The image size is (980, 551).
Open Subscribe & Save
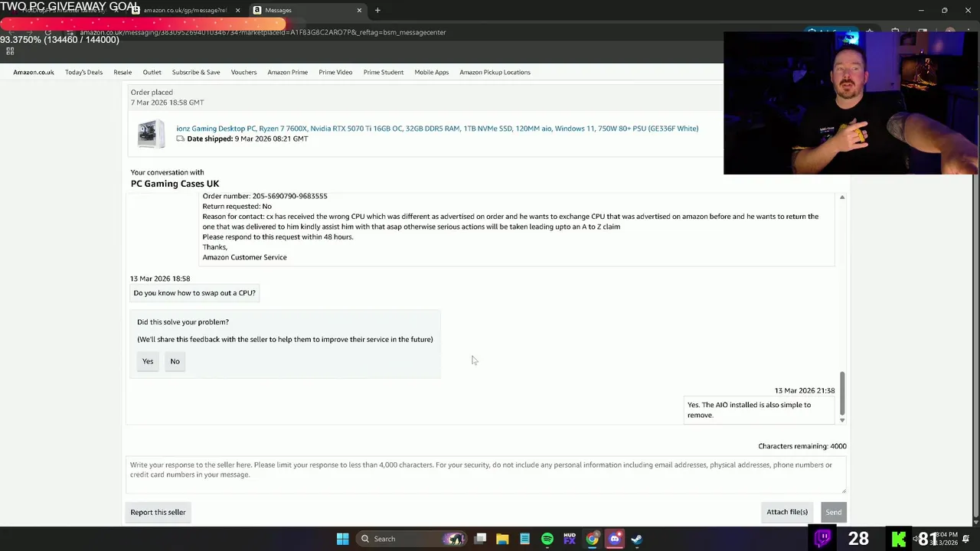pos(196,72)
